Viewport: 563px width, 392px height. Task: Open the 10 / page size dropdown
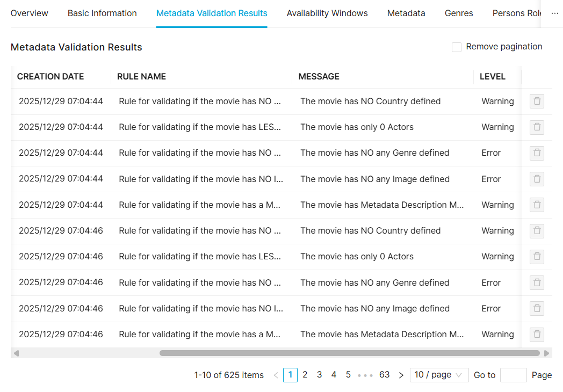438,375
